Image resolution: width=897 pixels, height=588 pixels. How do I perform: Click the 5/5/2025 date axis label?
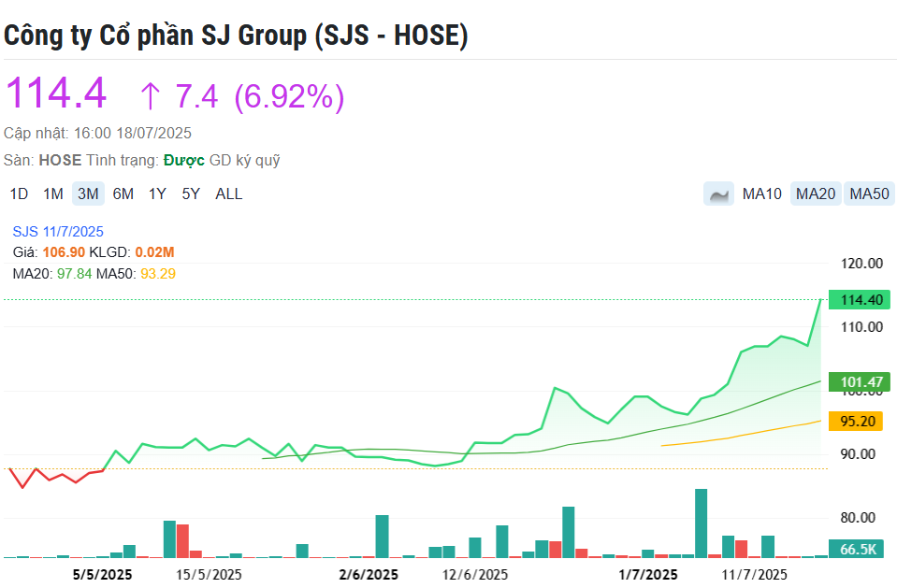click(102, 574)
